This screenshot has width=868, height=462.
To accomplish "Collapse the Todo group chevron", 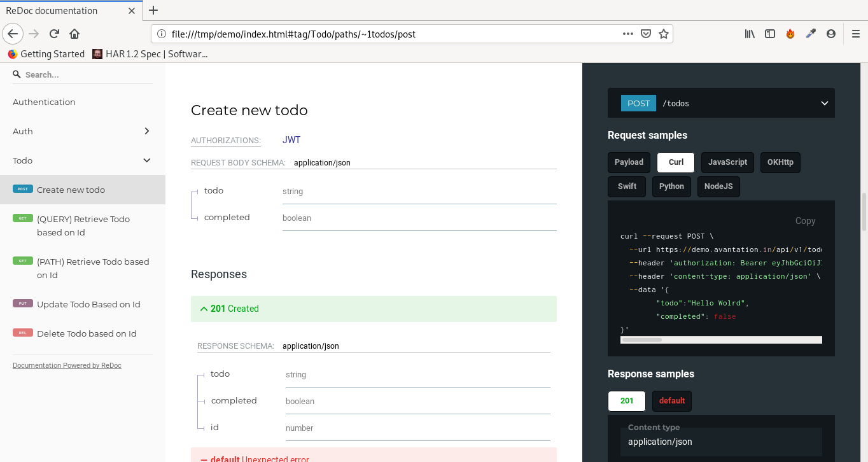I will pos(147,160).
